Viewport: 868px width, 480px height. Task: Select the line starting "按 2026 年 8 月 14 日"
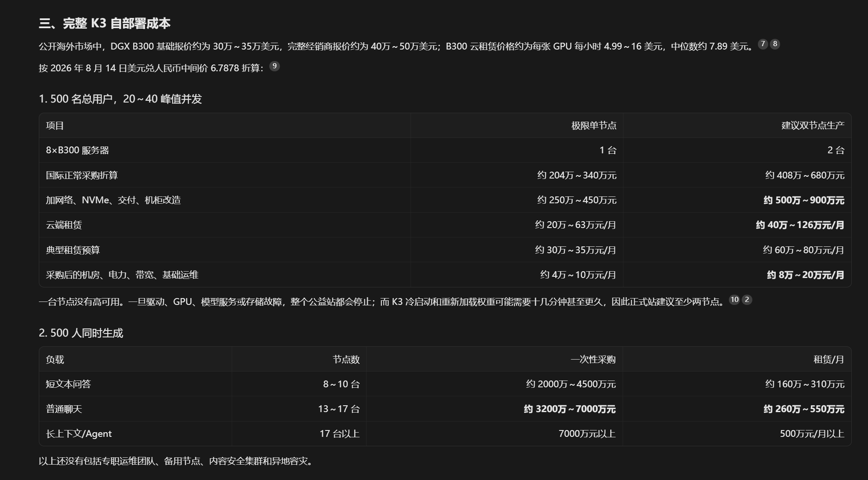pos(152,68)
